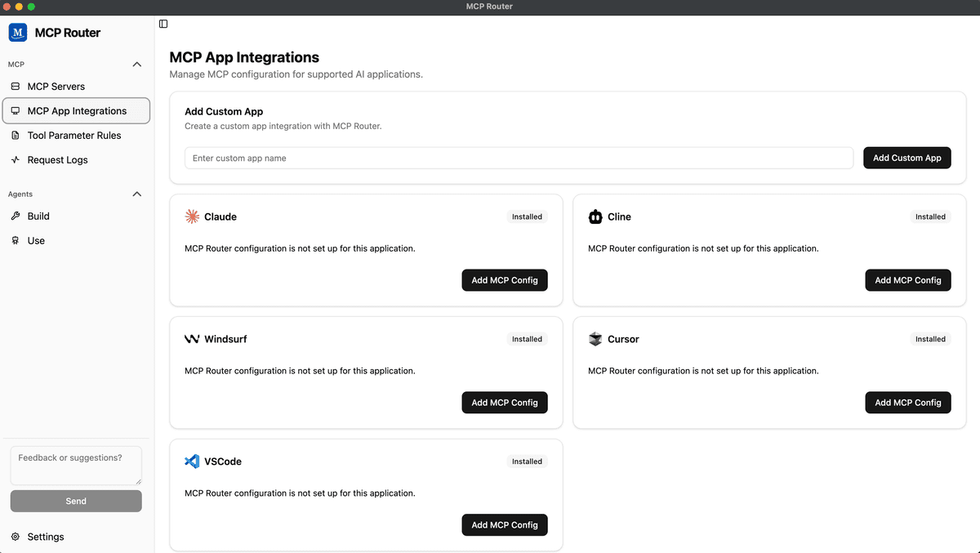The height and width of the screenshot is (553, 980).
Task: Add MCP Config for Cursor
Action: click(907, 403)
